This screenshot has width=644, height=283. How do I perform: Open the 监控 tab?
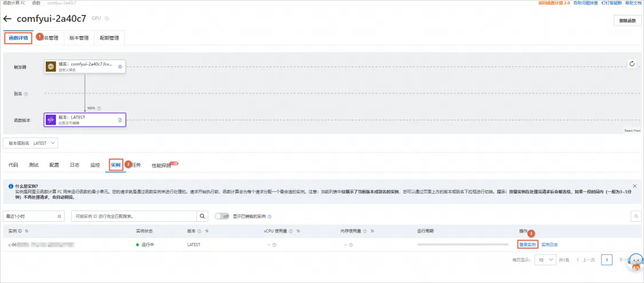click(x=95, y=165)
